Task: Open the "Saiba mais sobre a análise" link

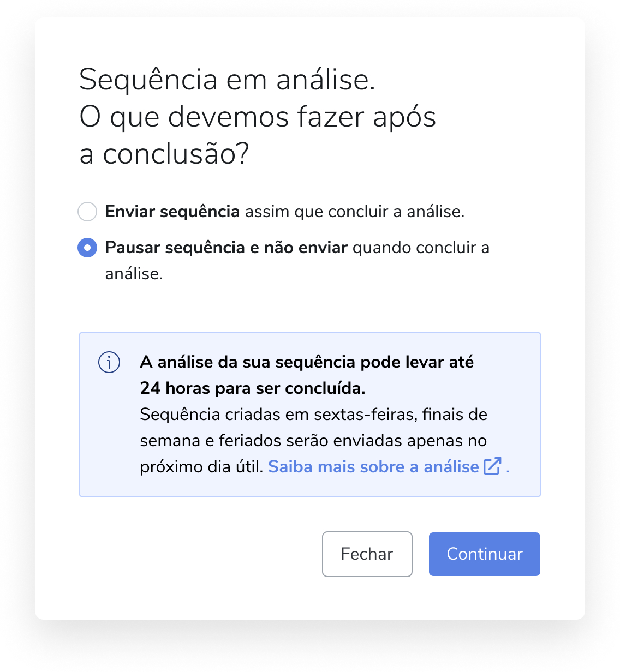Action: click(373, 467)
